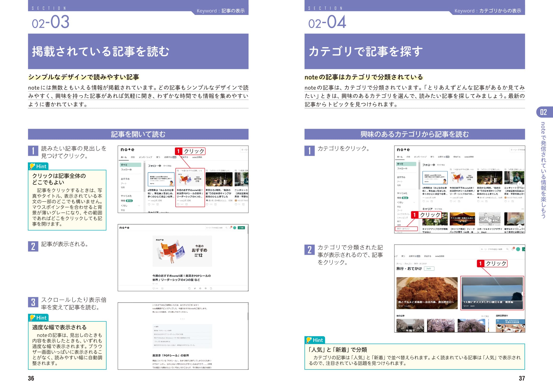This screenshot has height=392, width=553.
Task: Click note logo in opened article screenshot
Action: pos(124,228)
